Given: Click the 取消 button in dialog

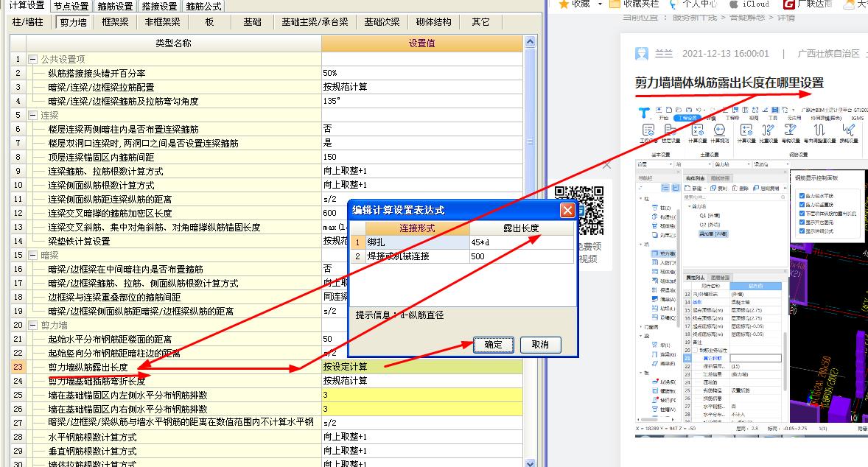Looking at the screenshot, I should (539, 345).
